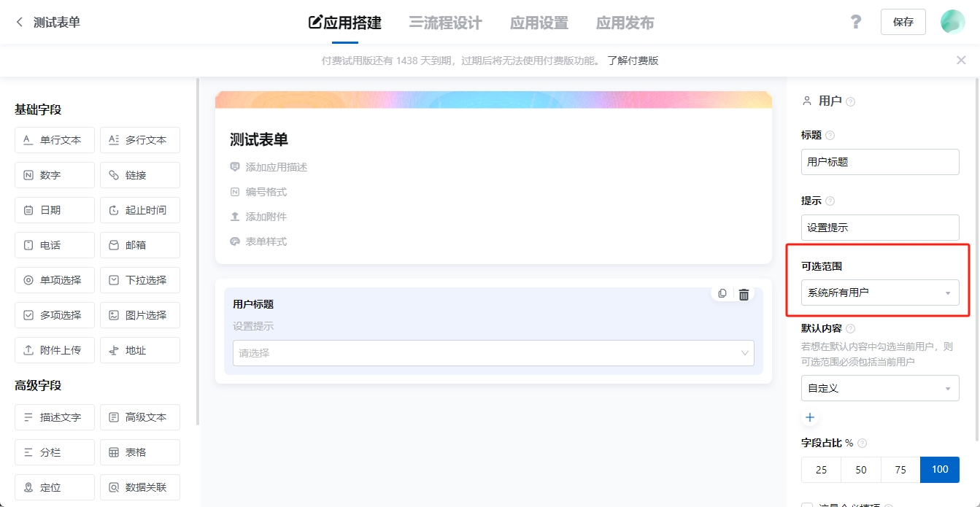This screenshot has height=507, width=980.
Task: Choose the 附件上传 field type
Action: (x=54, y=349)
